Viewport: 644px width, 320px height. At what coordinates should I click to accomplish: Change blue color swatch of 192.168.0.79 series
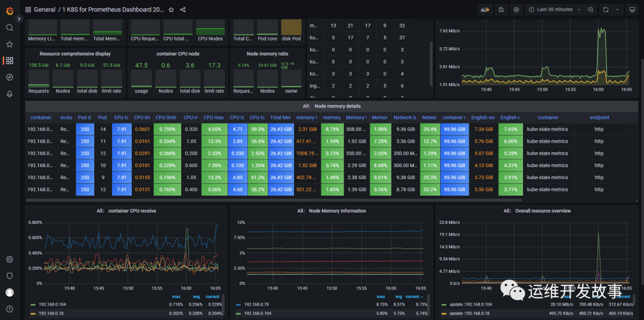pyautogui.click(x=239, y=305)
